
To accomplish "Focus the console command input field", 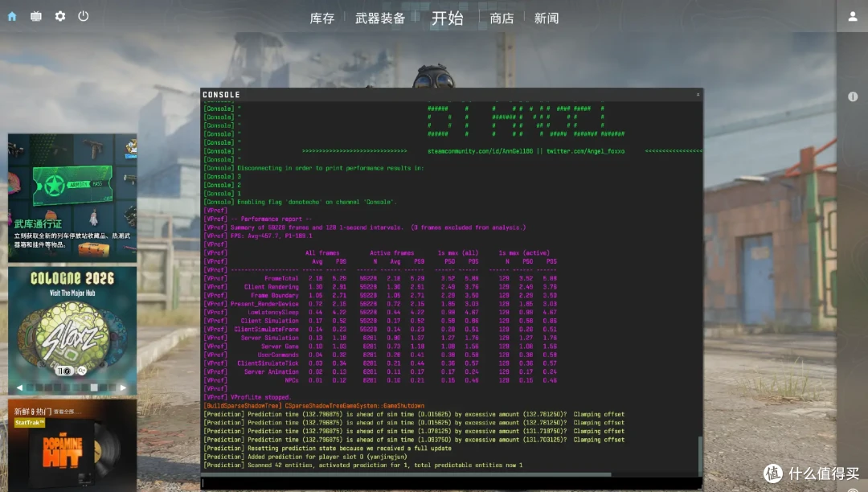I will 451,483.
